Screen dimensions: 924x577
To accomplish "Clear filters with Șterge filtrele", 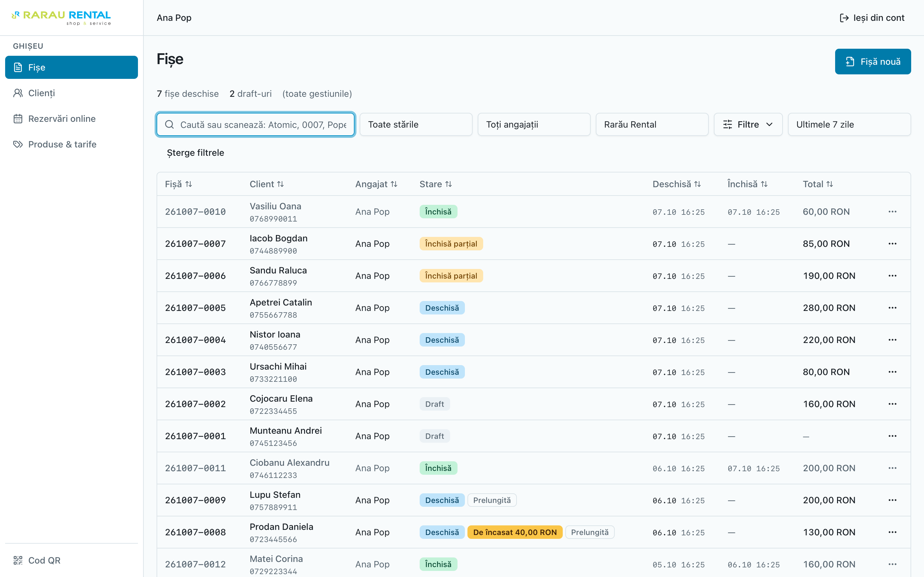I will point(195,153).
